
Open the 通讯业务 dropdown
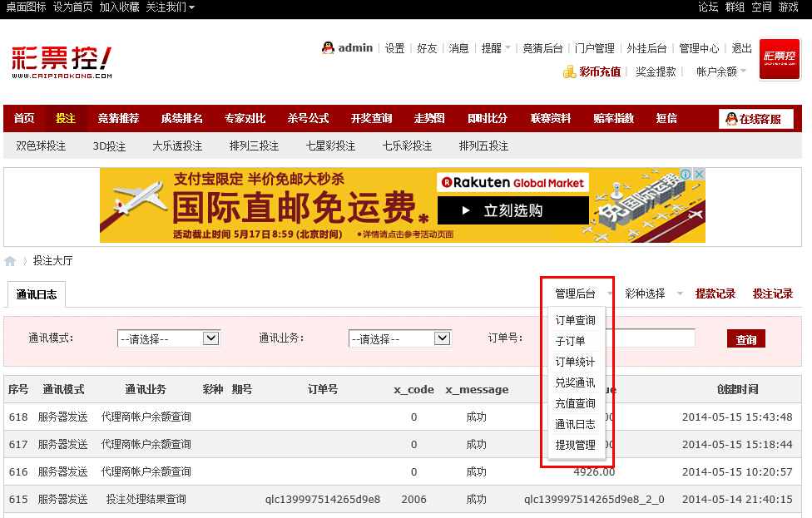(x=400, y=338)
